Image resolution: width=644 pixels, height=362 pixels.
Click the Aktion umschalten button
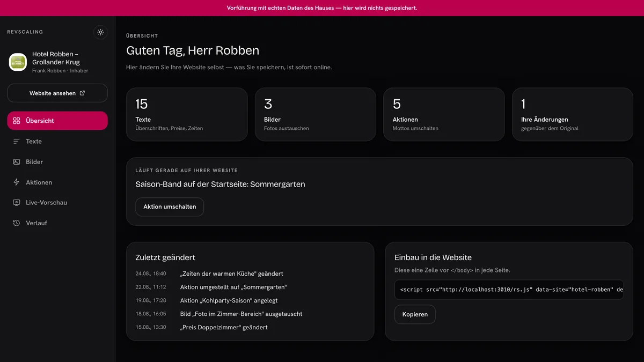pyautogui.click(x=170, y=206)
